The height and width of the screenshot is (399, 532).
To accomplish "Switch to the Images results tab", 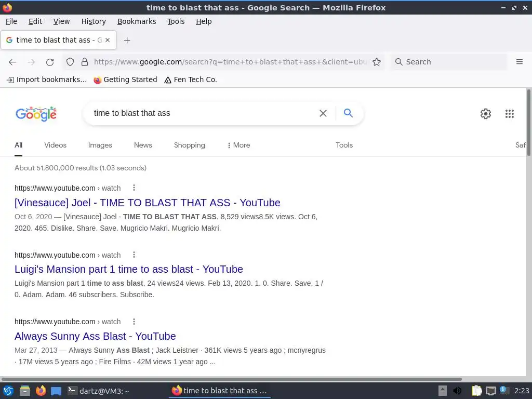I will [100, 145].
